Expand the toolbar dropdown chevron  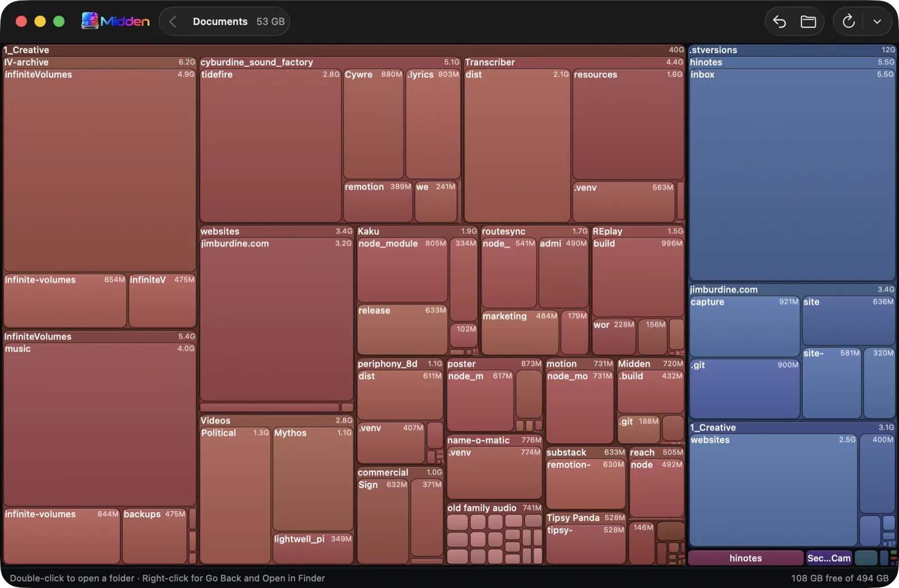point(877,22)
